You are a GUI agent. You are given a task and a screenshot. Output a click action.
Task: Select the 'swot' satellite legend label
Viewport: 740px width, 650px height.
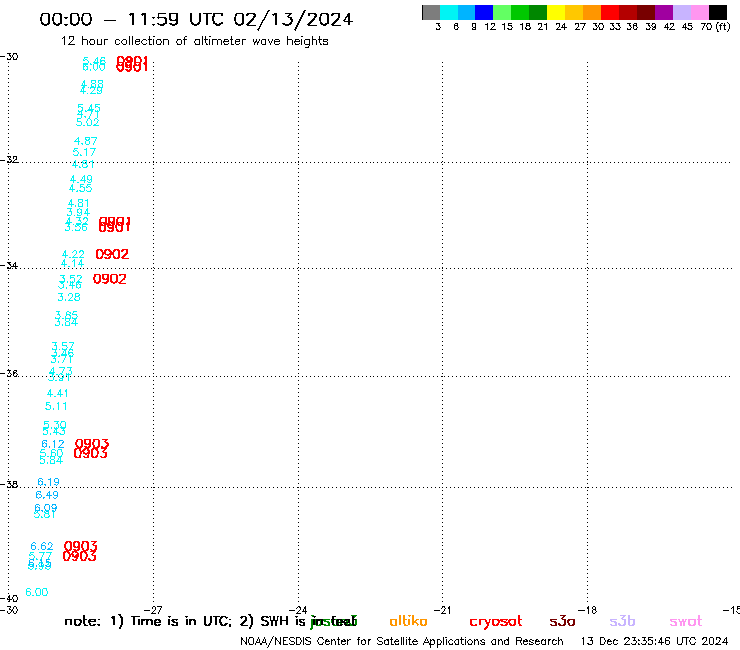pyautogui.click(x=686, y=622)
